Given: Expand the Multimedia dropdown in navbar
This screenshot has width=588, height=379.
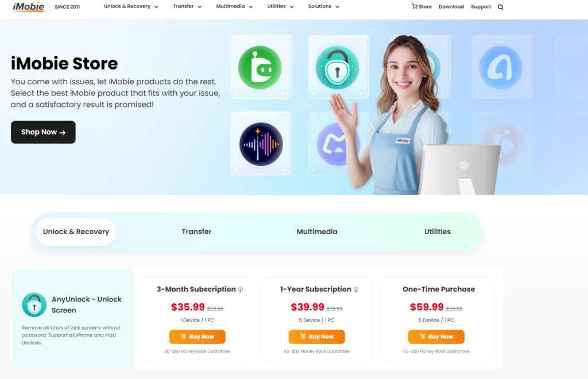Looking at the screenshot, I should pyautogui.click(x=234, y=6).
